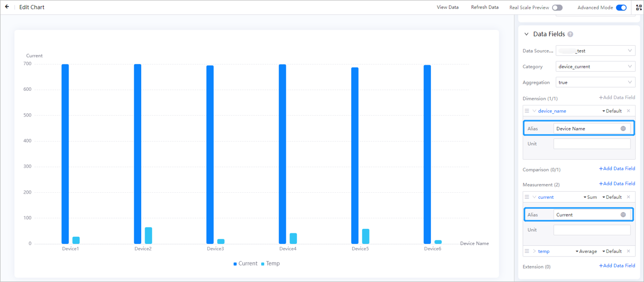This screenshot has height=282, width=644.
Task: Expand the temp measurement field settings
Action: (x=534, y=251)
